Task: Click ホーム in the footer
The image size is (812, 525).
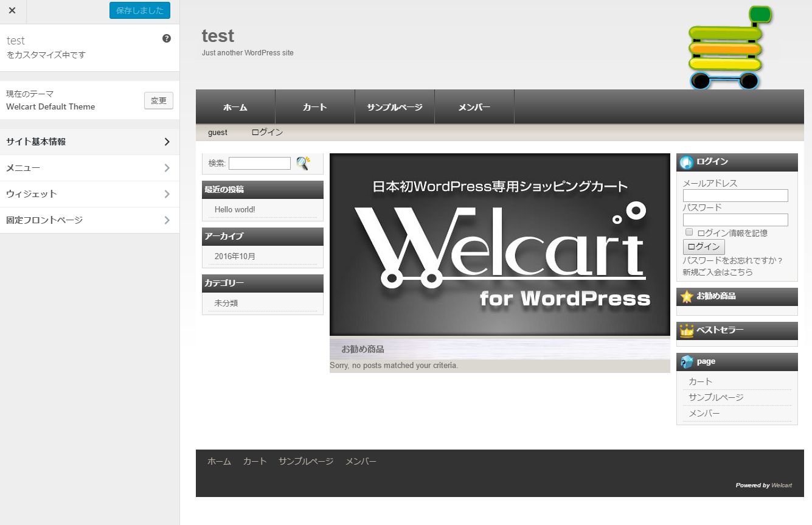Action: pos(219,461)
